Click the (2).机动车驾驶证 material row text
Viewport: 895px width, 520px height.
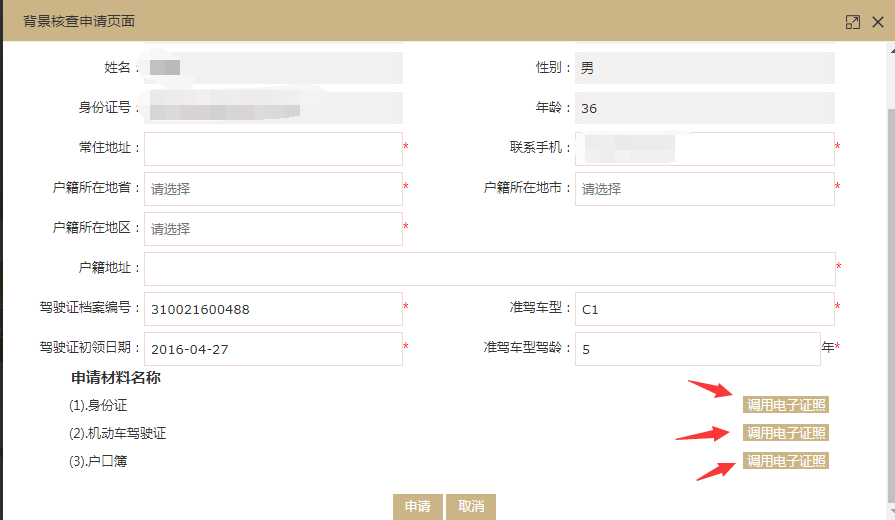118,433
